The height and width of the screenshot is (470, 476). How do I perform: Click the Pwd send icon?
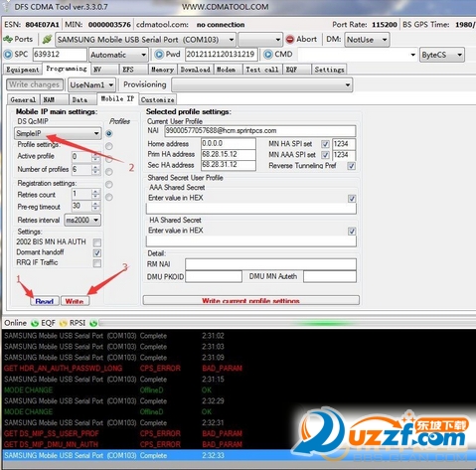pos(159,54)
